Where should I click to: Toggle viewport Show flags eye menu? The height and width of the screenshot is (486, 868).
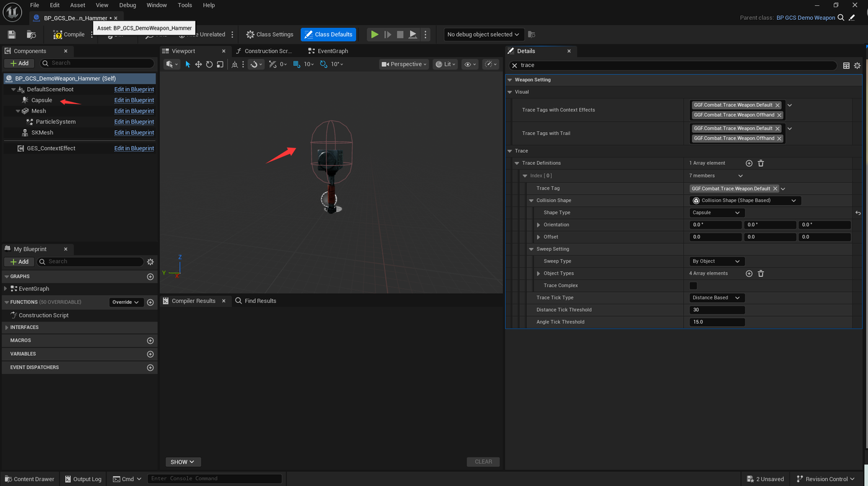click(x=471, y=64)
